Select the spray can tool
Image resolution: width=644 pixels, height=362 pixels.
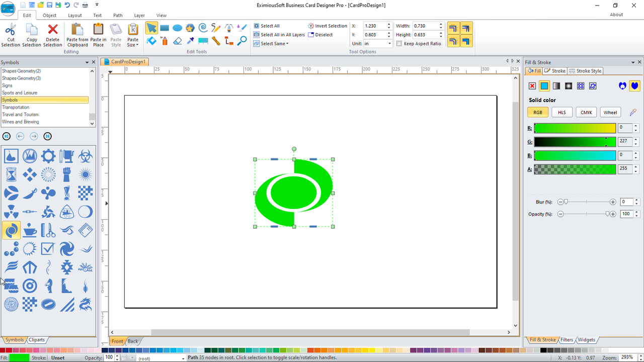165,41
